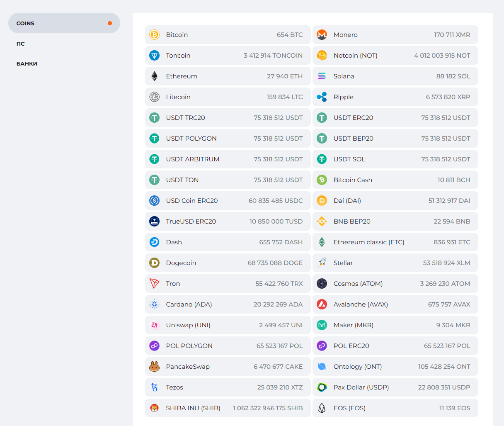Click the 4 012 003 915 NOT value
Screen dimensions: 504x426
point(442,56)
